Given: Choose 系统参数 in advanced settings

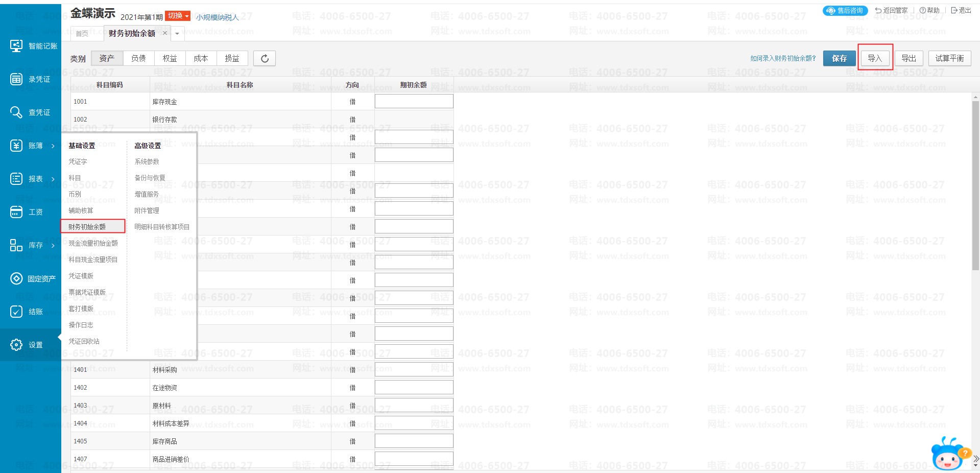Looking at the screenshot, I should pyautogui.click(x=147, y=161).
